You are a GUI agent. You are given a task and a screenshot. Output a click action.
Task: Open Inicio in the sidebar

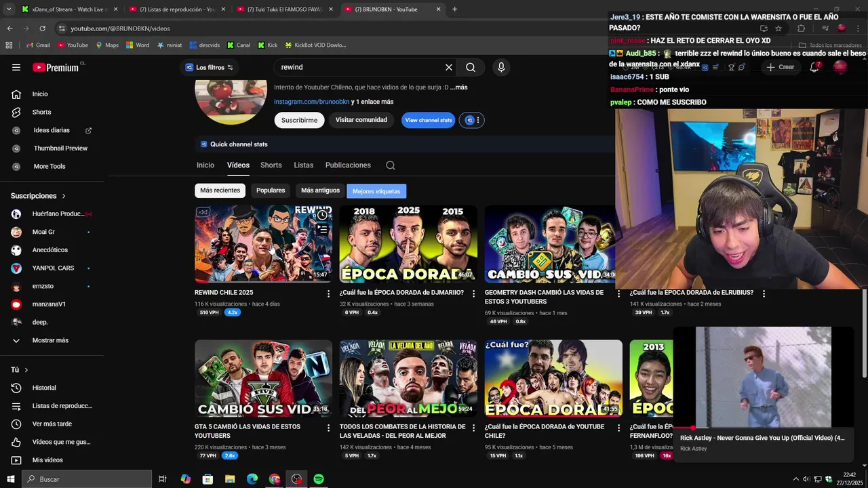click(39, 94)
